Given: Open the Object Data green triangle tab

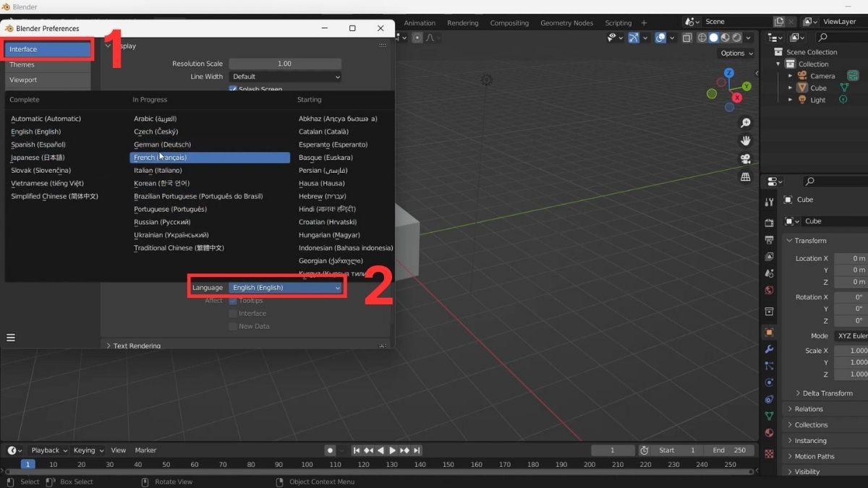Looking at the screenshot, I should point(769,416).
